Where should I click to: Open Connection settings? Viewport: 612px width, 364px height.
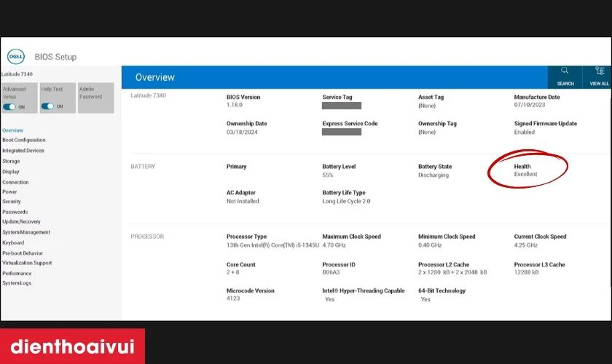point(15,182)
